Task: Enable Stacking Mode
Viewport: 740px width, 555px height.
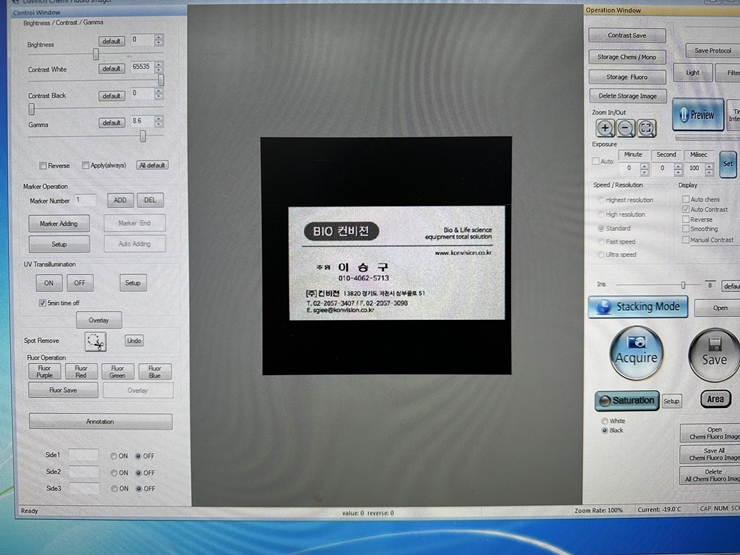Action: click(638, 307)
